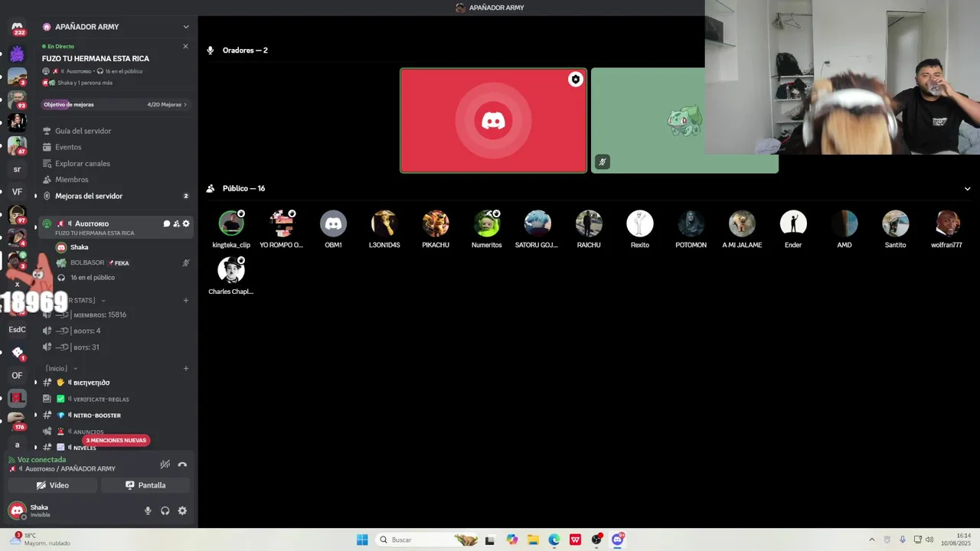Open user settings gear icon

(x=182, y=510)
